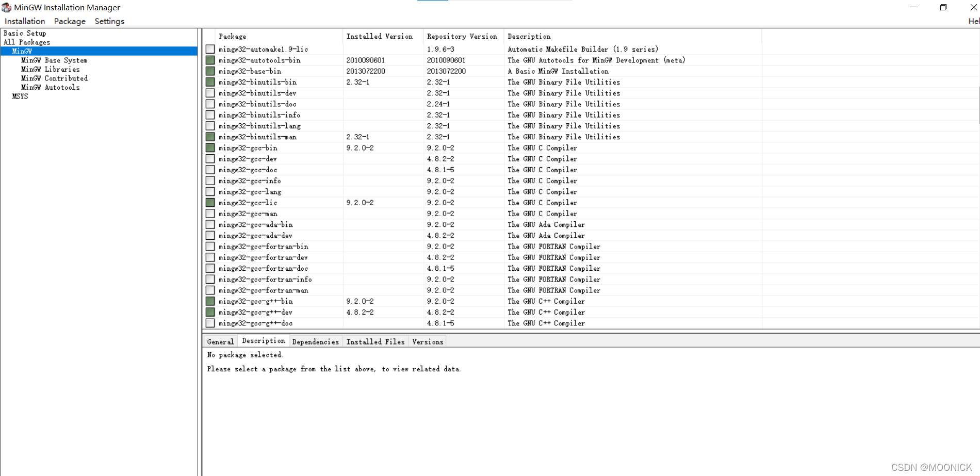The height and width of the screenshot is (476, 980).
Task: Click the MinGW Installation Manager title icon
Action: pyautogui.click(x=7, y=7)
